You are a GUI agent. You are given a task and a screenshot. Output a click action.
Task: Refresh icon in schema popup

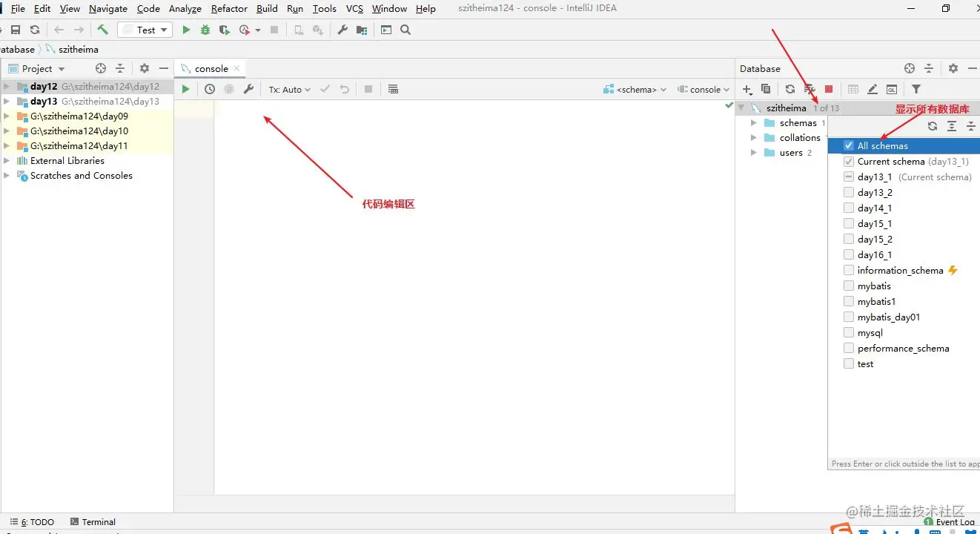[x=933, y=126]
